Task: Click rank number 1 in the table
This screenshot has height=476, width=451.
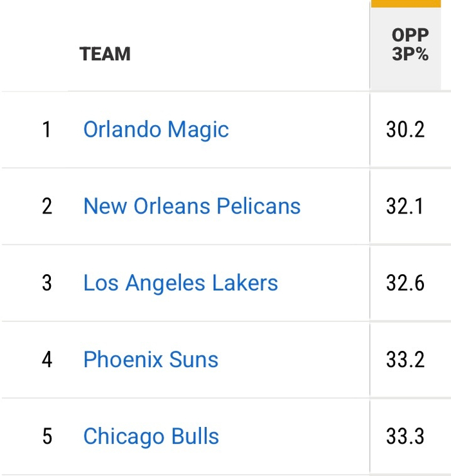Action: click(x=46, y=130)
